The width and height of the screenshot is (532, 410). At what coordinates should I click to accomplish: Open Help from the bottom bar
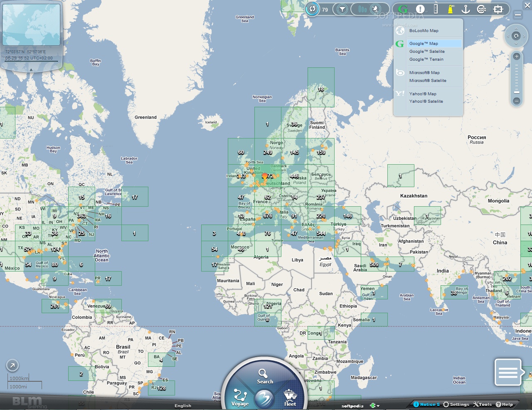tap(504, 404)
